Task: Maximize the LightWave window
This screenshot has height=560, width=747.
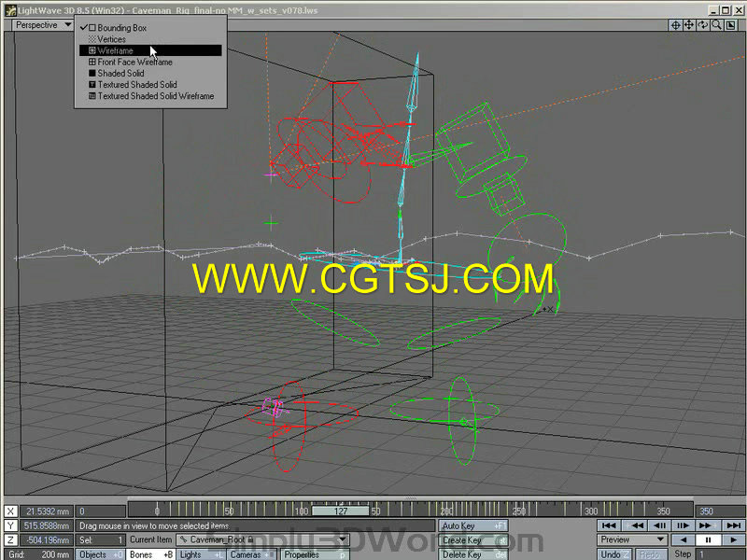Action: [726, 10]
